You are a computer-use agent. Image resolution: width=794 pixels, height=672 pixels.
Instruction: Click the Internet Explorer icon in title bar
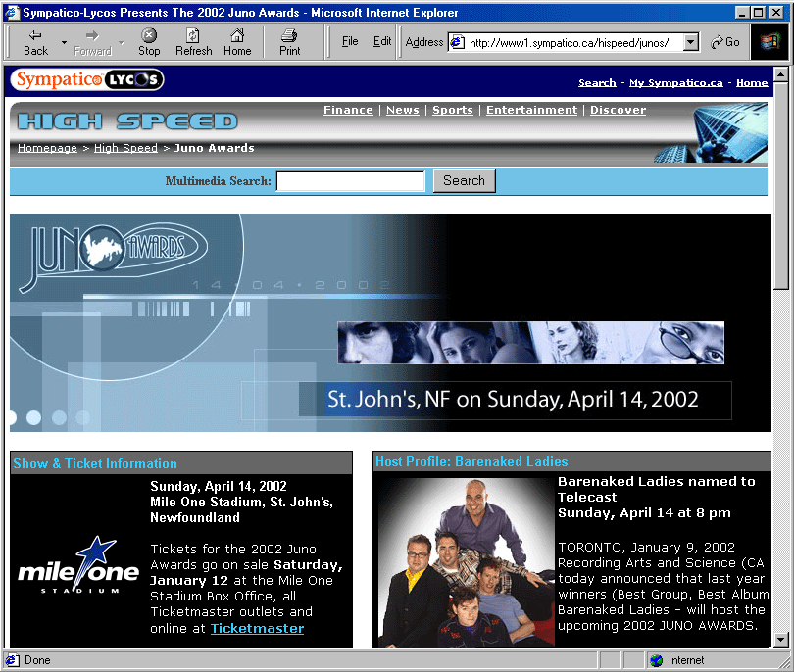(x=12, y=12)
